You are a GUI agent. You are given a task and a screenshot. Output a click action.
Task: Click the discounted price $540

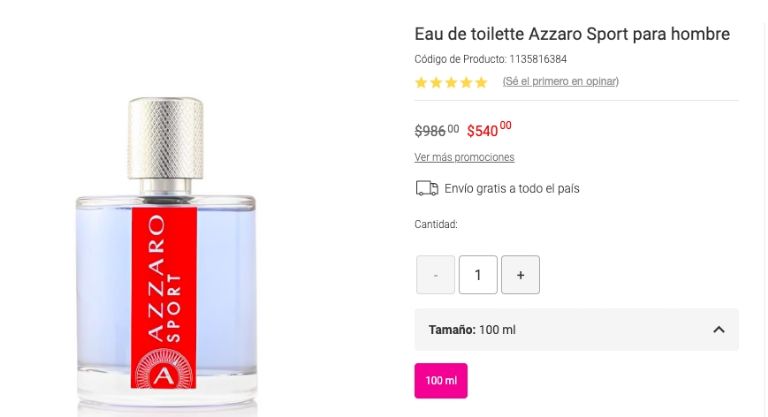pyautogui.click(x=489, y=130)
